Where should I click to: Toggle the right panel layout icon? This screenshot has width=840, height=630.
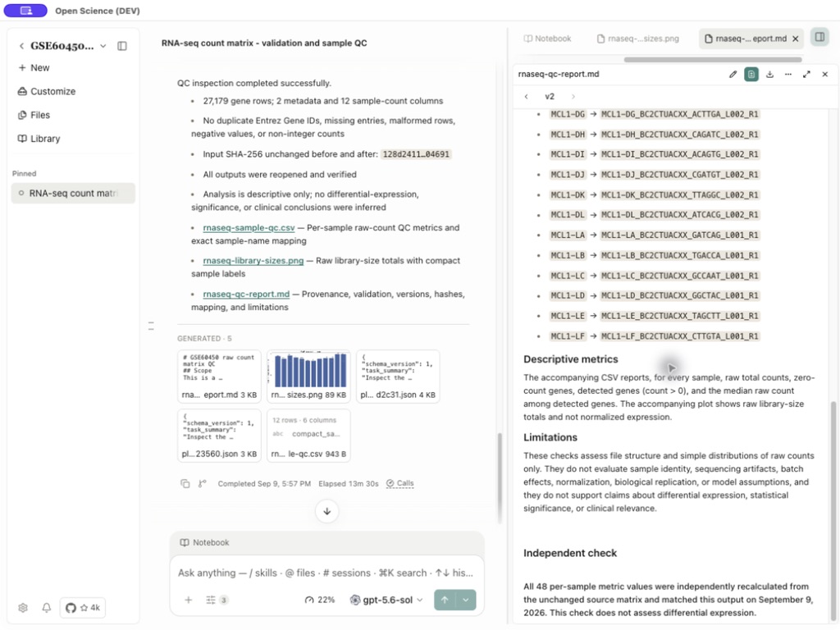click(x=819, y=37)
